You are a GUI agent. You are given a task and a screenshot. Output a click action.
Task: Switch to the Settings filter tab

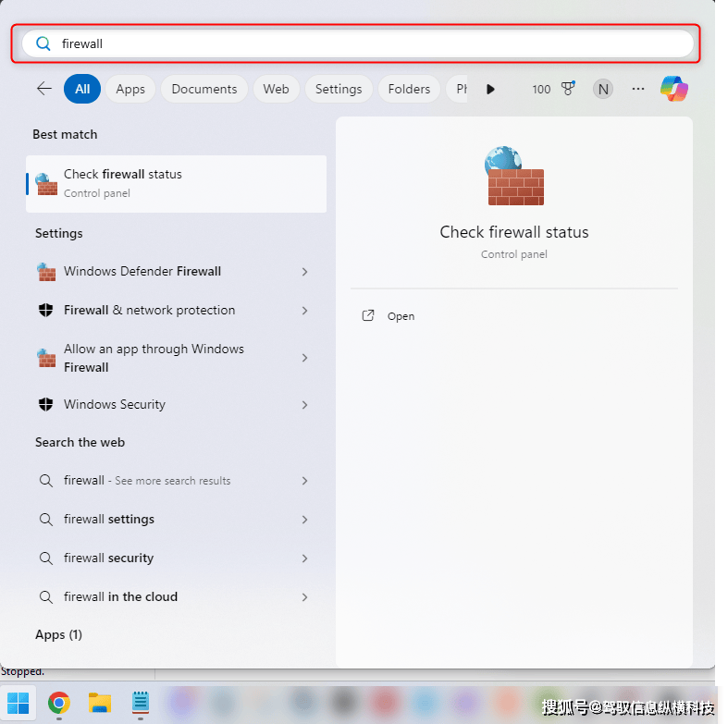tap(339, 89)
